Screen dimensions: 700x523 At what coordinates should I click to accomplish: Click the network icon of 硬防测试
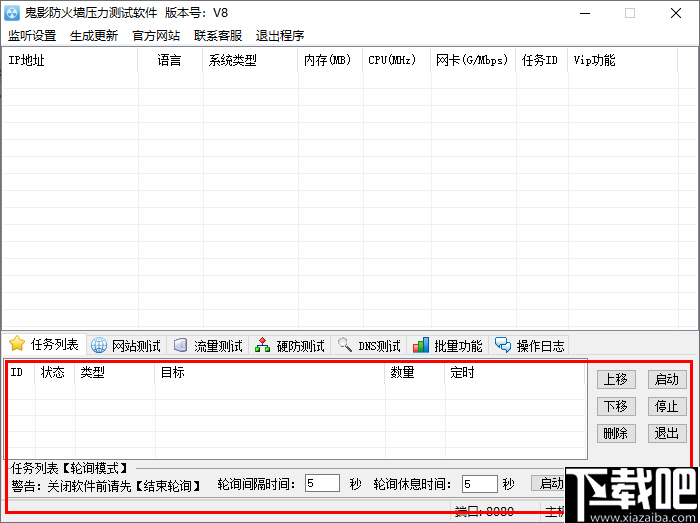coord(262,345)
